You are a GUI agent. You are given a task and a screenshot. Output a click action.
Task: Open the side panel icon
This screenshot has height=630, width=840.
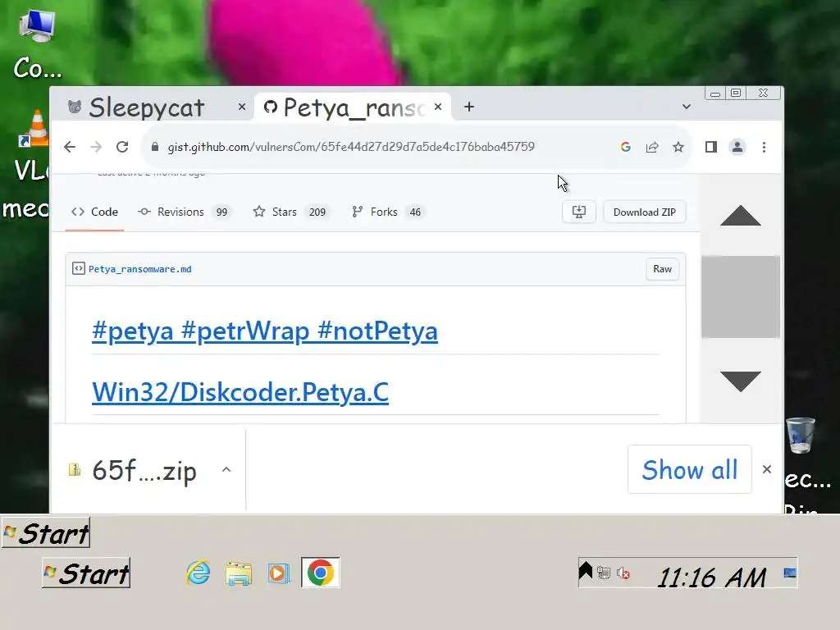(711, 147)
